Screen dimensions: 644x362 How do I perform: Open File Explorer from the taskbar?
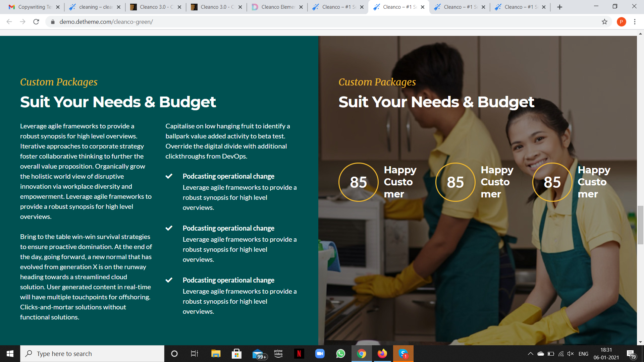pyautogui.click(x=216, y=354)
